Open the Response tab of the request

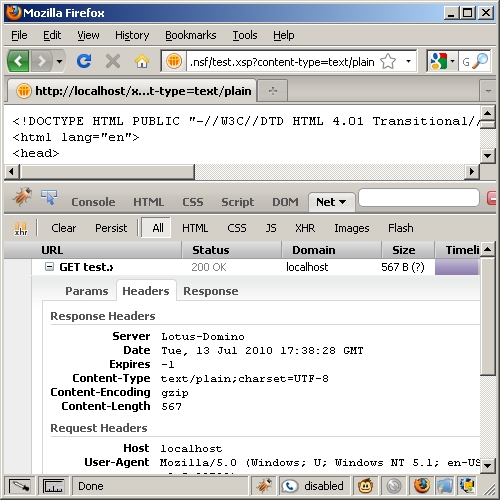pyautogui.click(x=211, y=291)
